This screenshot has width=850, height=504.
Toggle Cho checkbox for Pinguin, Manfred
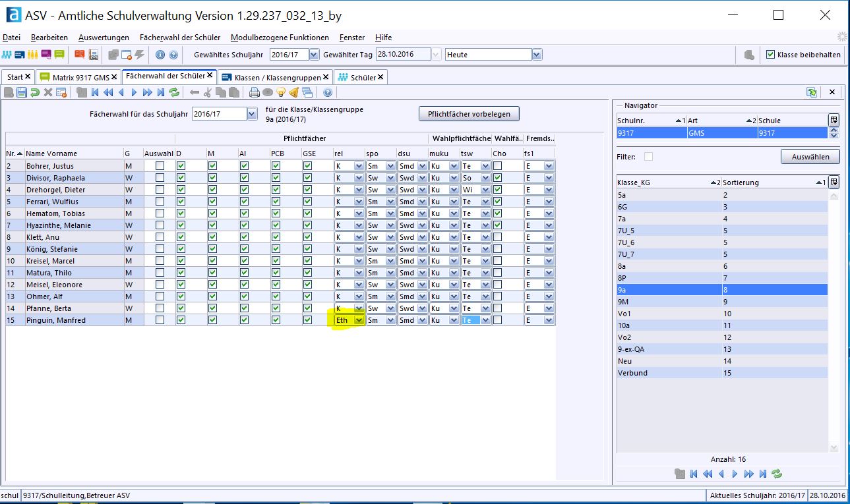(497, 320)
